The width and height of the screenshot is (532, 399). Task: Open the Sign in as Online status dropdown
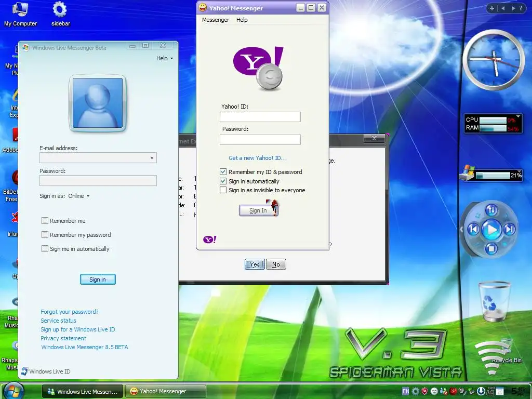pos(79,196)
